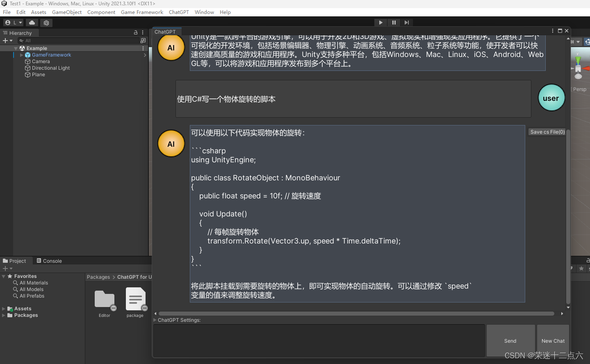The height and width of the screenshot is (364, 590).
Task: Close the ChatGPT window
Action: 567,31
